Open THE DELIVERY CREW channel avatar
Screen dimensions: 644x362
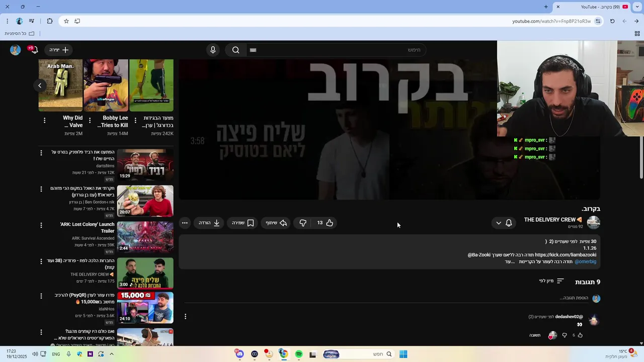594,223
